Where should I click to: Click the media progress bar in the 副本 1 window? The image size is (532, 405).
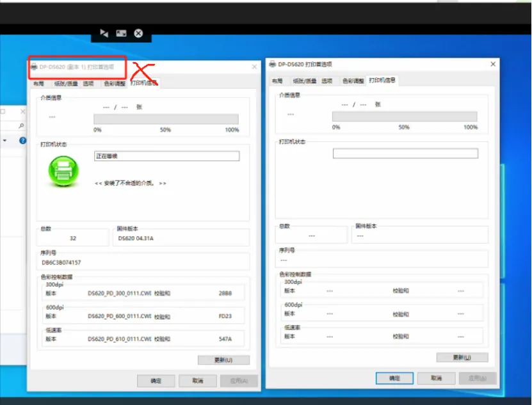[166, 119]
